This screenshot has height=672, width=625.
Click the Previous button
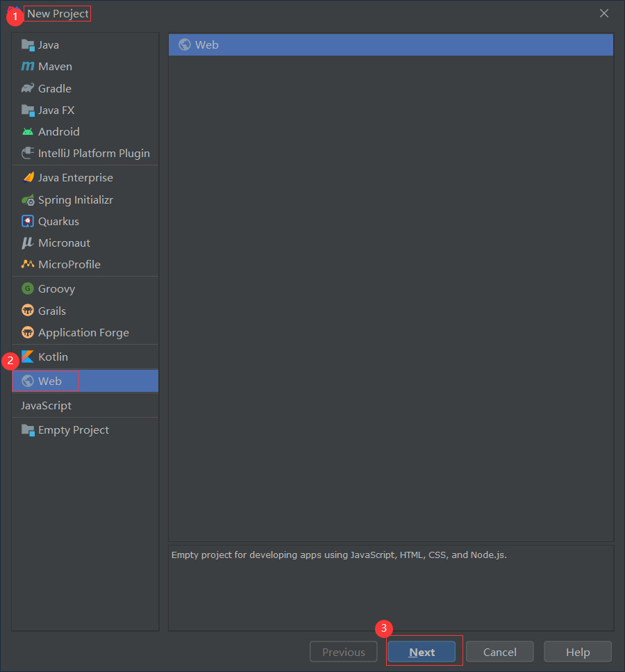click(344, 652)
